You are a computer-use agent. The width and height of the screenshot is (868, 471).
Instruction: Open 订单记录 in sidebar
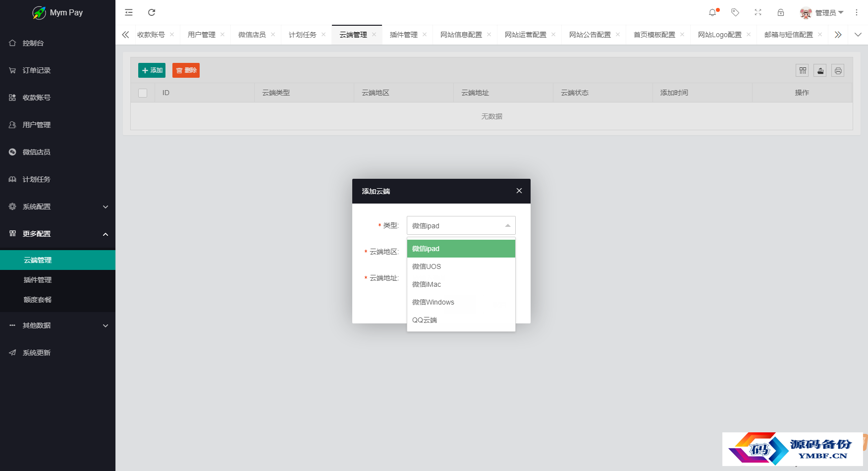57,70
